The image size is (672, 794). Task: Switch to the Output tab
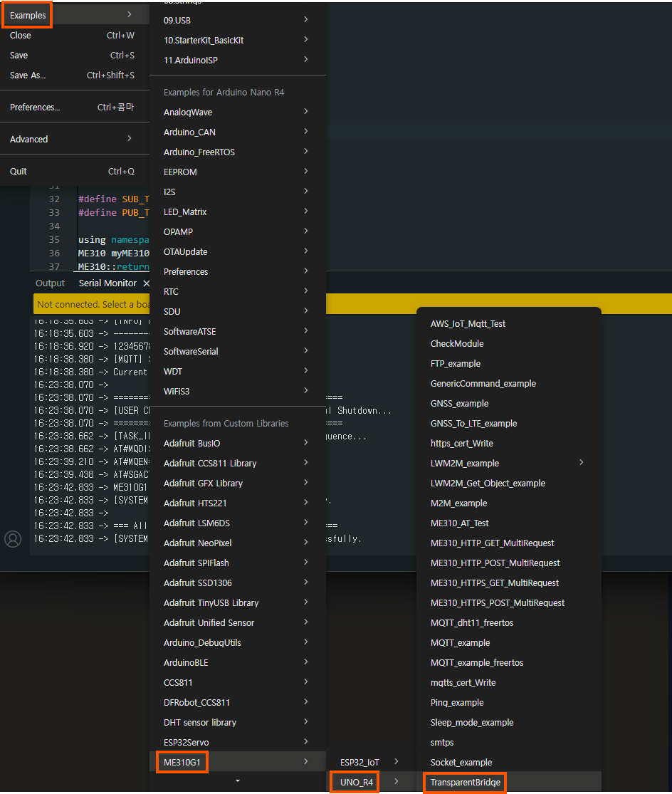point(50,283)
